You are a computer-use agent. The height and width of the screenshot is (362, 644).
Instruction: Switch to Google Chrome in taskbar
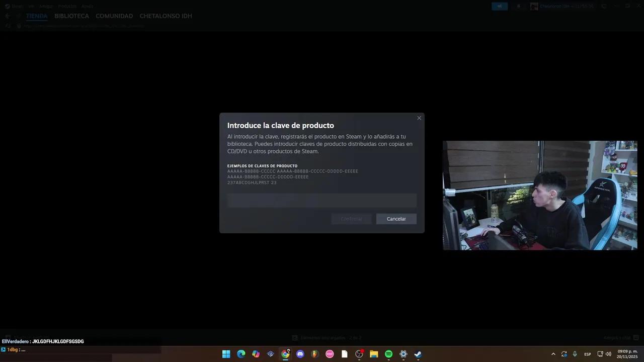point(285,354)
